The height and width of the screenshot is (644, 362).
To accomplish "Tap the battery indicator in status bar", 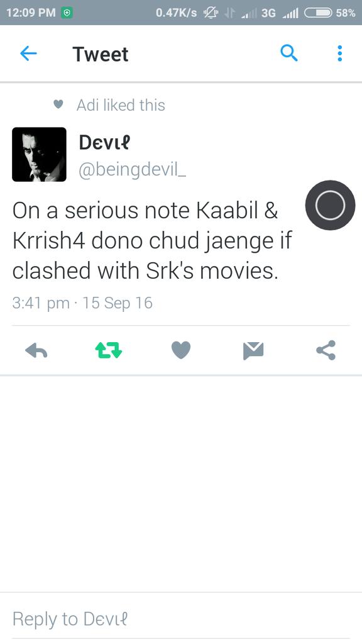I will coord(318,13).
